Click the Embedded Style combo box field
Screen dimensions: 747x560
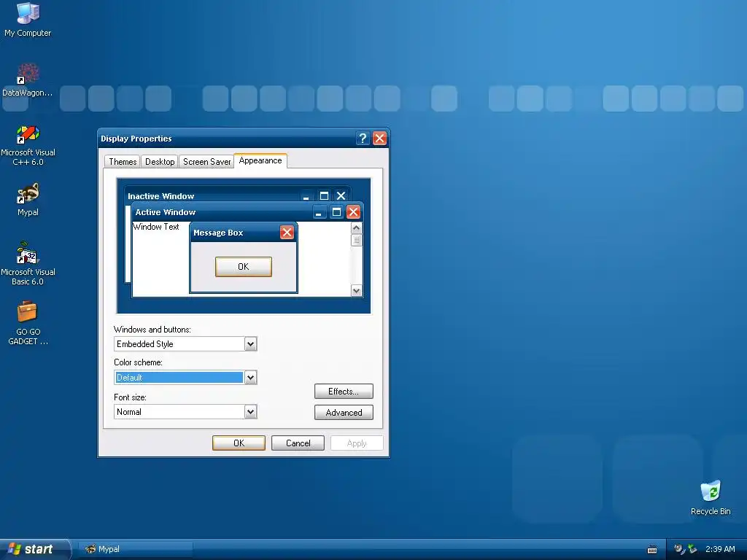[x=185, y=344]
